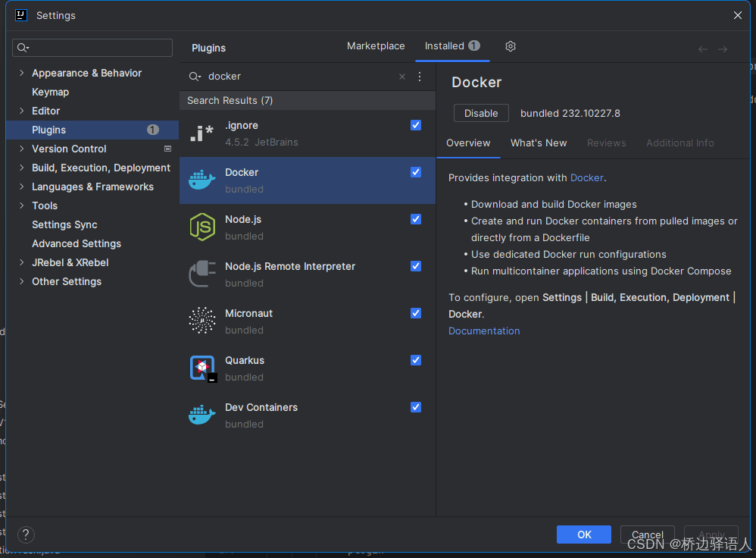Switch to the Marketplace tab
This screenshot has width=756, height=558.
(376, 46)
